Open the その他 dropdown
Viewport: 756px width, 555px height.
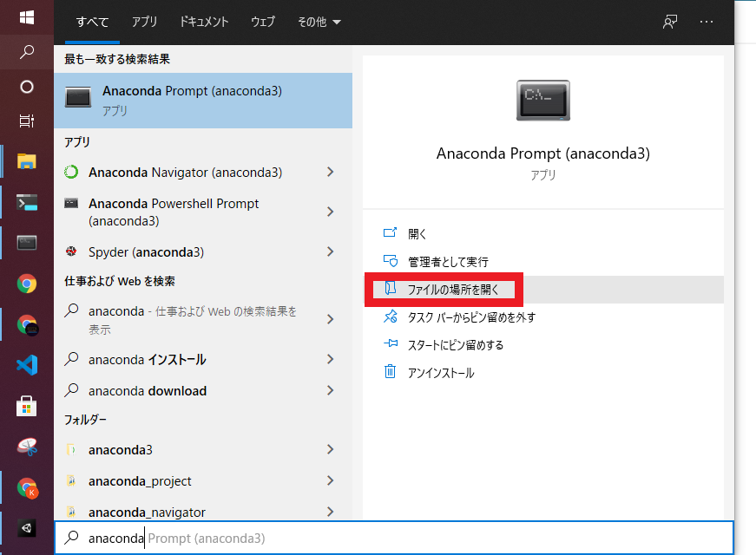coord(319,22)
